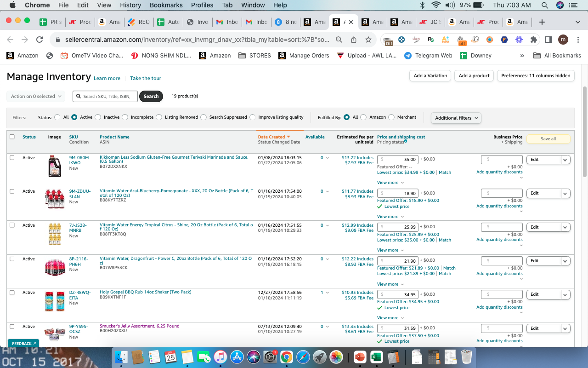
Task: Open the Profiles menu
Action: point(202,5)
